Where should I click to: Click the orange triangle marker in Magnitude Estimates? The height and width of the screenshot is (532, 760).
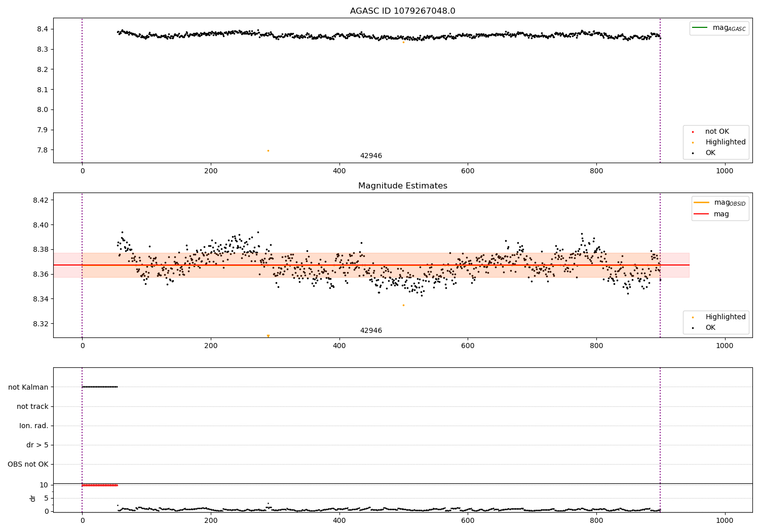[268, 336]
